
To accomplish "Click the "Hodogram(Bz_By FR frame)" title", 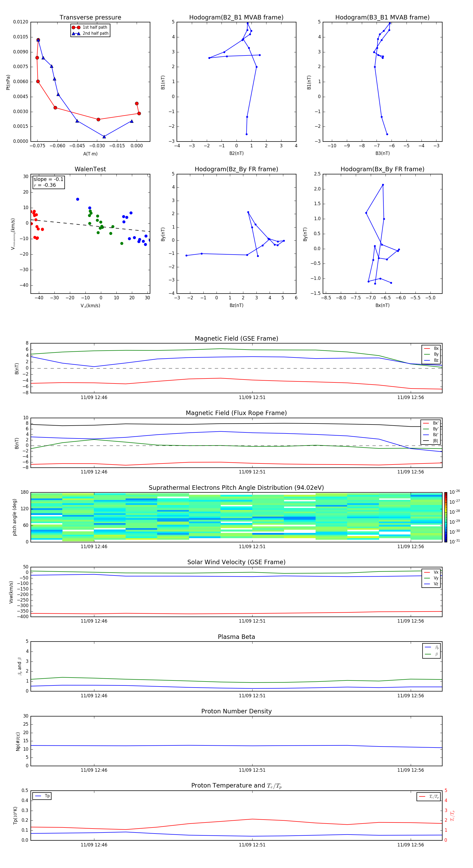I will (x=236, y=169).
